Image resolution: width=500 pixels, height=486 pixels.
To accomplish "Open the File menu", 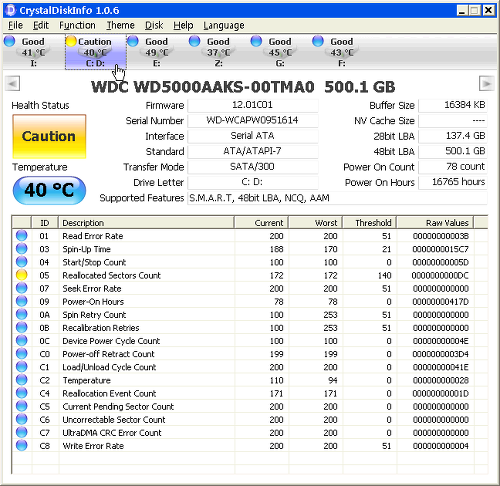I will click(x=15, y=25).
